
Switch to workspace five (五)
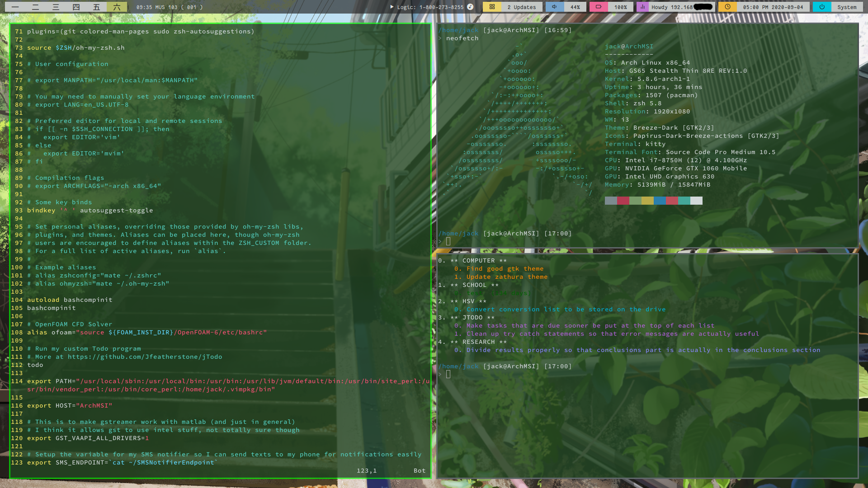(x=96, y=7)
